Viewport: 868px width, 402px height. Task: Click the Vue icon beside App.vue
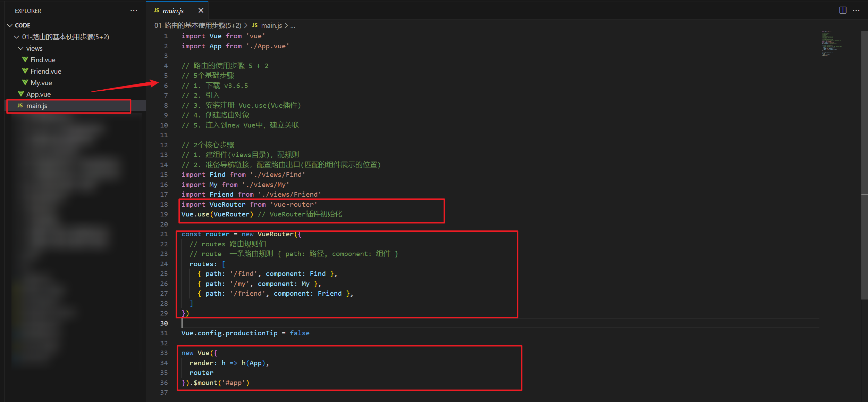[x=21, y=94]
